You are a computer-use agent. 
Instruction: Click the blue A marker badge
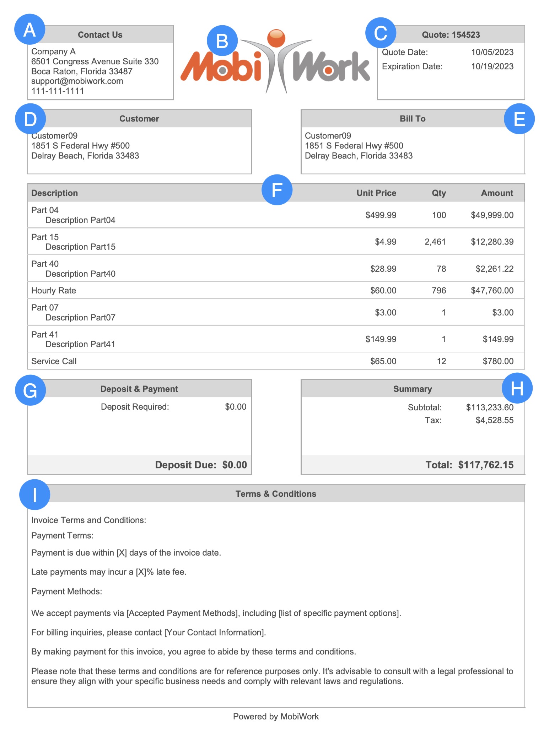click(x=29, y=29)
